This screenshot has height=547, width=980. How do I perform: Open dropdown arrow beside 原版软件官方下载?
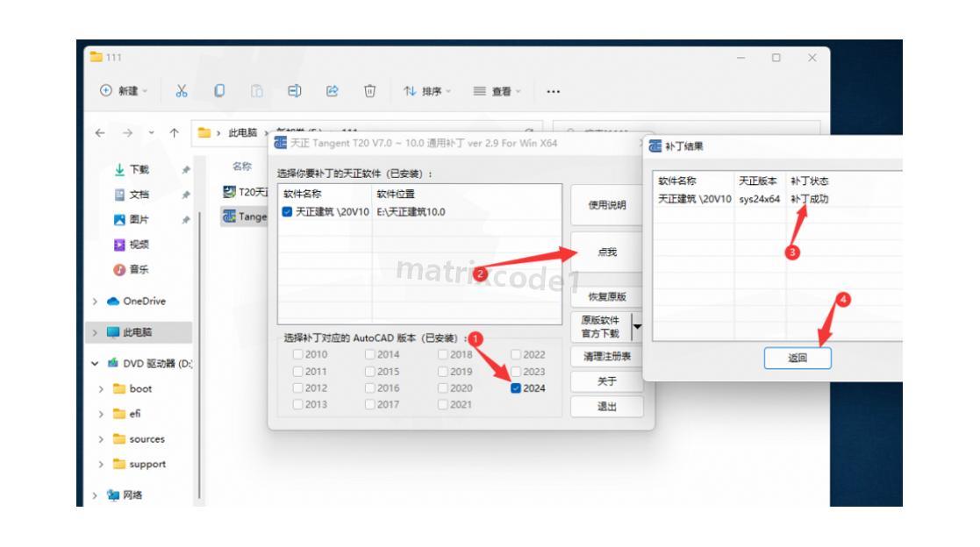[637, 327]
